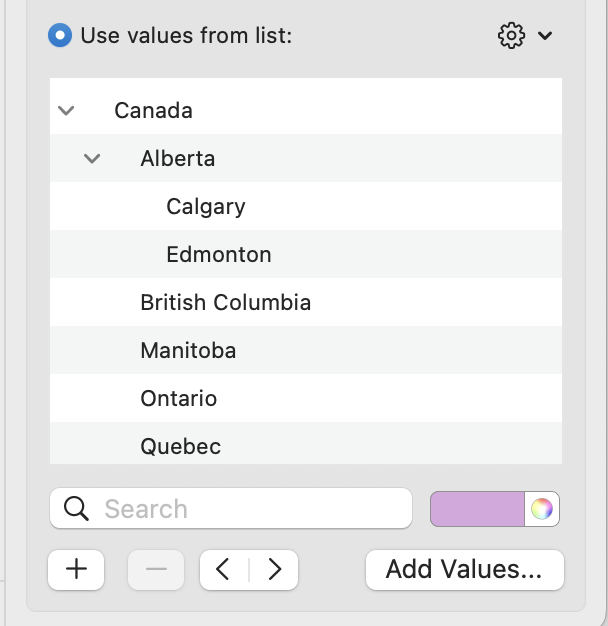Select Quebec in the values list
The width and height of the screenshot is (608, 626).
[181, 446]
